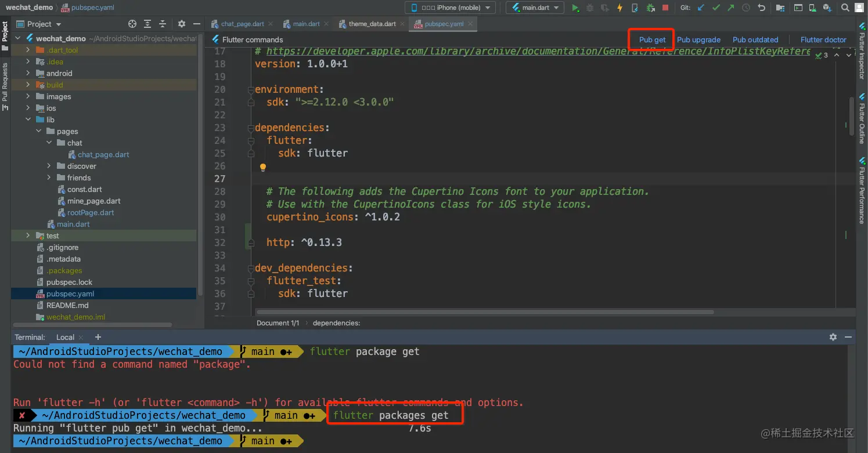
Task: Run with coverage via the shield icon
Action: [x=605, y=8]
